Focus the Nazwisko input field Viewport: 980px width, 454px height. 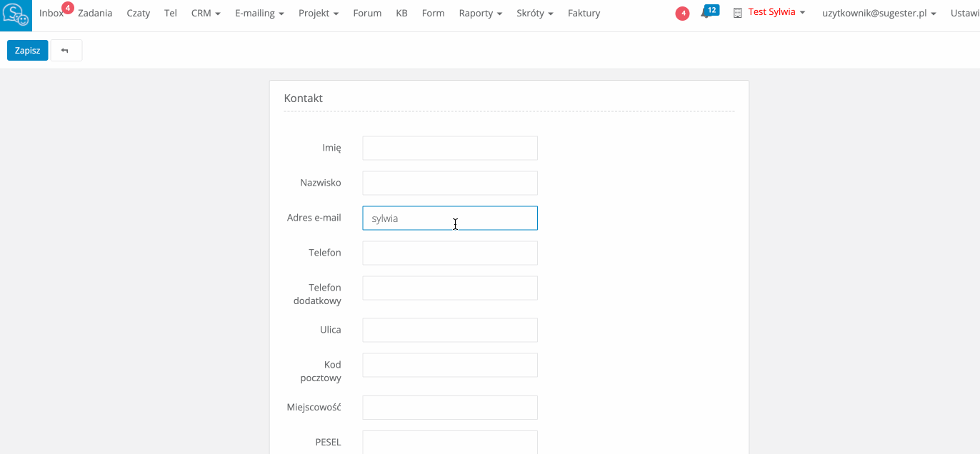tap(449, 183)
